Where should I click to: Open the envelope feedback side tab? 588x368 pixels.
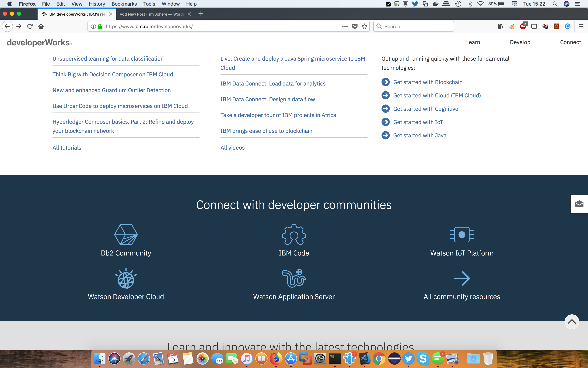579,204
